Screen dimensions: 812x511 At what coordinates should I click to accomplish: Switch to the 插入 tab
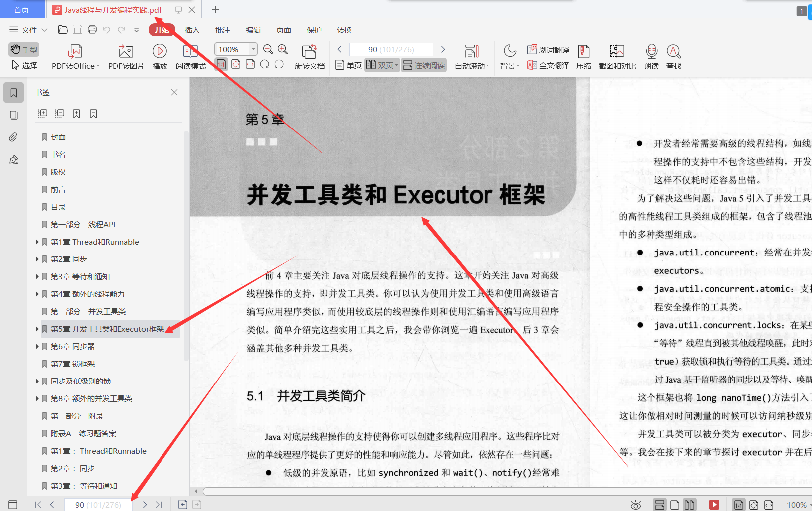coord(192,30)
